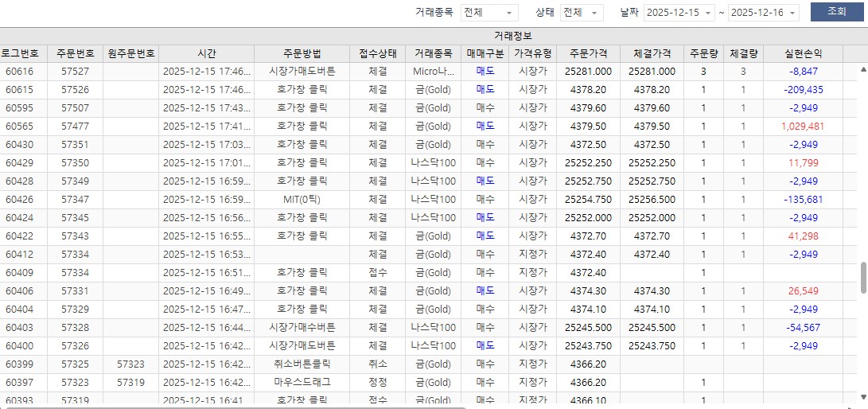Click the 취소 status cell
Viewport: 868px width, 409px height.
coord(378,364)
